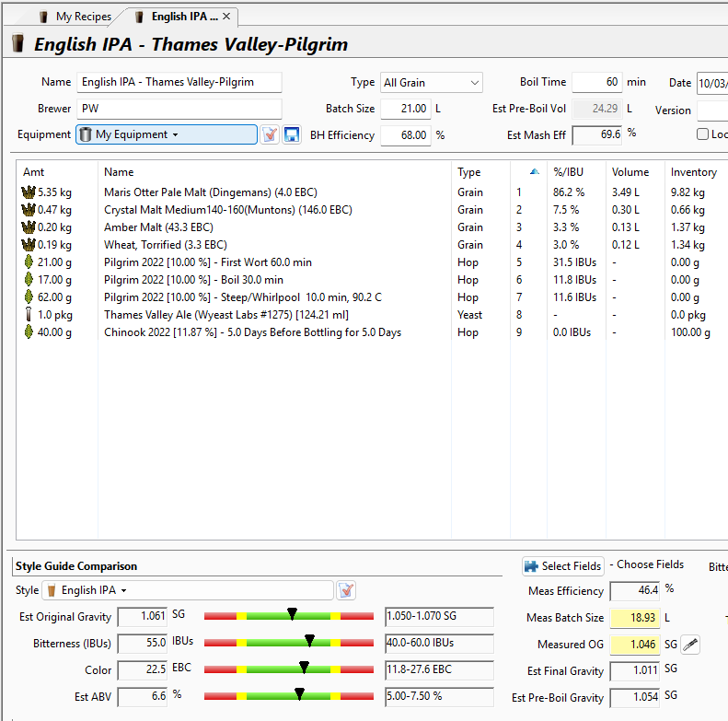The height and width of the screenshot is (721, 728).
Task: Click the 1.050-1.070 SG range box
Action: (x=439, y=616)
